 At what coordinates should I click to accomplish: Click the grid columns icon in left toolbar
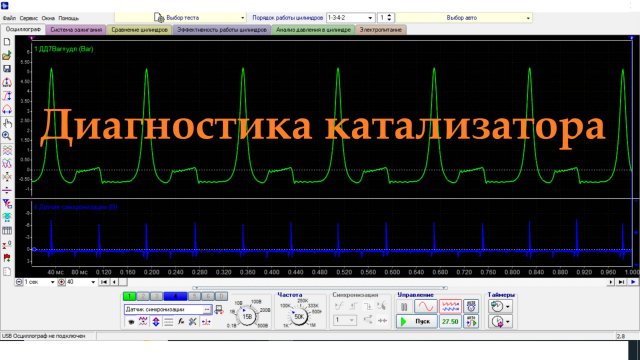(x=7, y=231)
